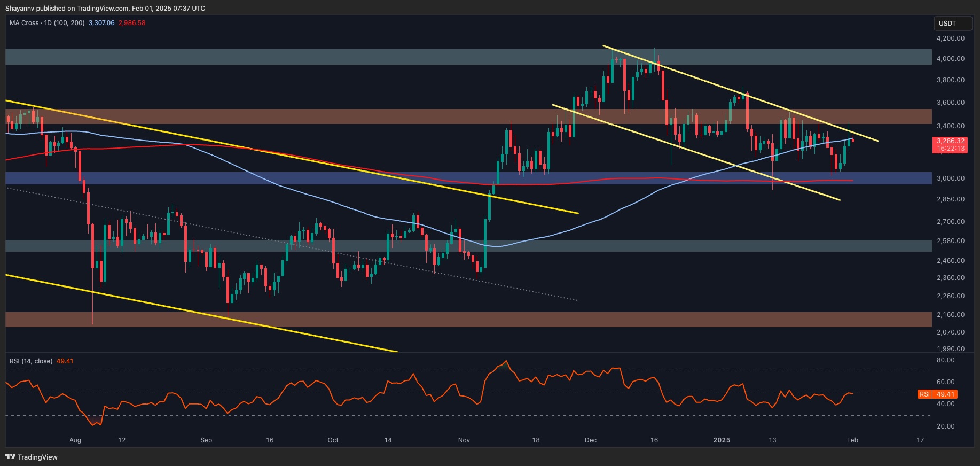
Task: Click the RSI 80.00 level axis label
Action: pos(945,360)
